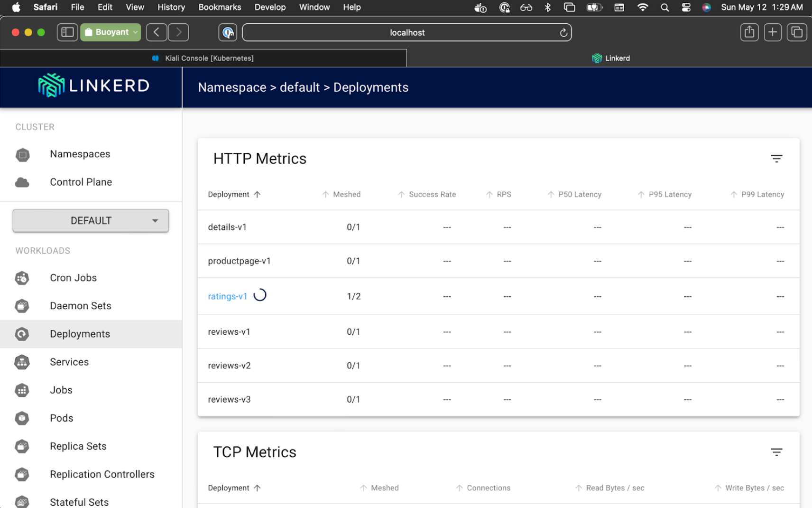This screenshot has width=812, height=508.
Task: Open Stateful Sets in sidebar
Action: [79, 502]
